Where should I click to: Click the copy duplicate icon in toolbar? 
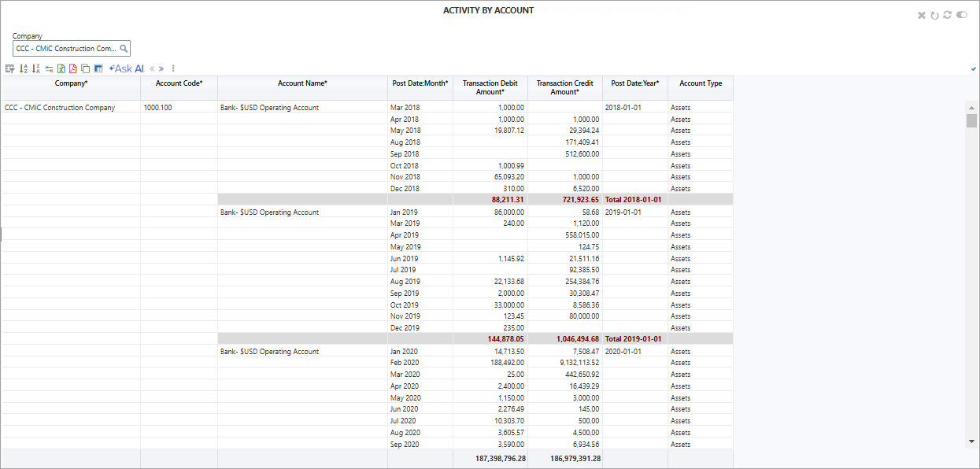(x=86, y=68)
